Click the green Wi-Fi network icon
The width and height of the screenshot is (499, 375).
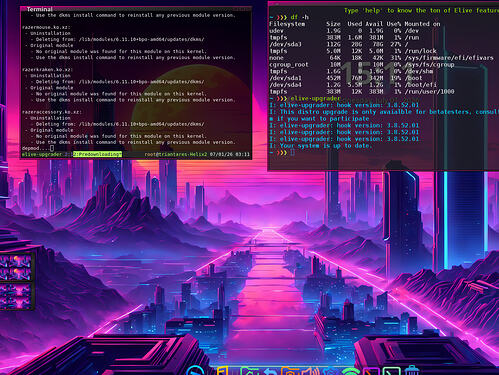[350, 371]
